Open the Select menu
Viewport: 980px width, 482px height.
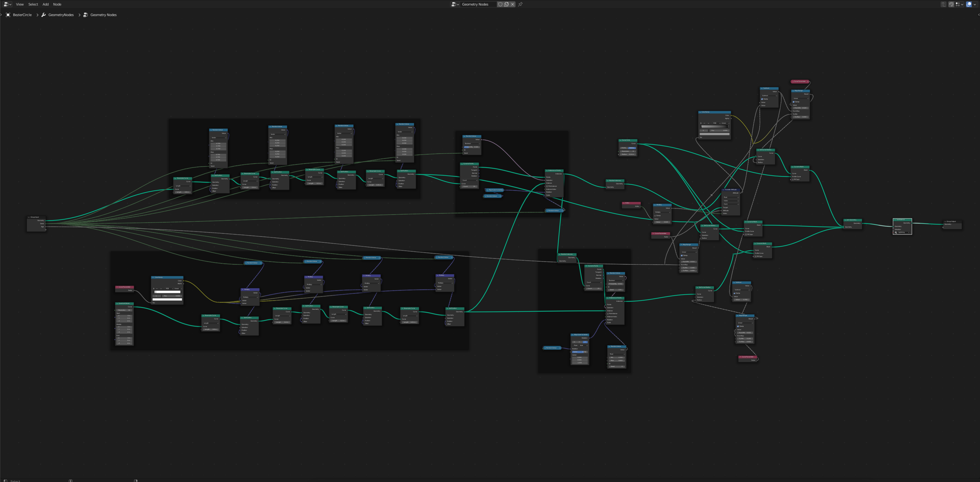pos(33,4)
